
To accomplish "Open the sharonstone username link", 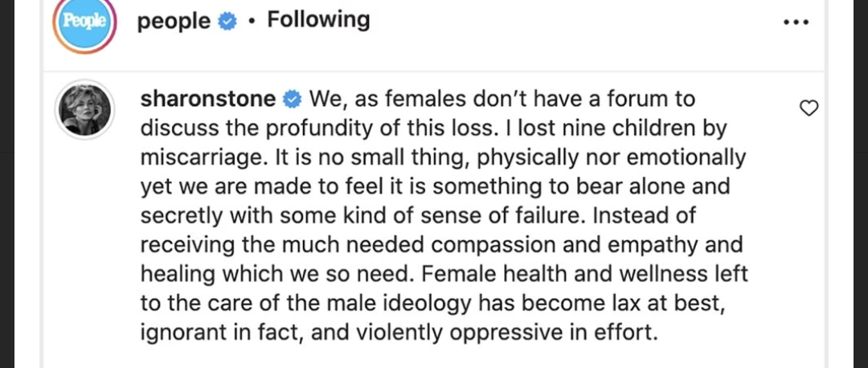I will (208, 100).
